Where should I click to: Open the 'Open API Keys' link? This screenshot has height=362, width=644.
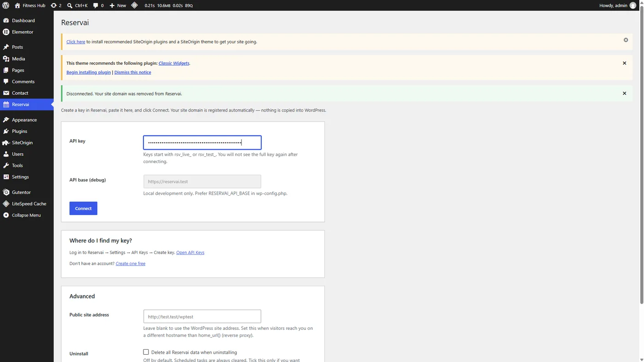190,253
